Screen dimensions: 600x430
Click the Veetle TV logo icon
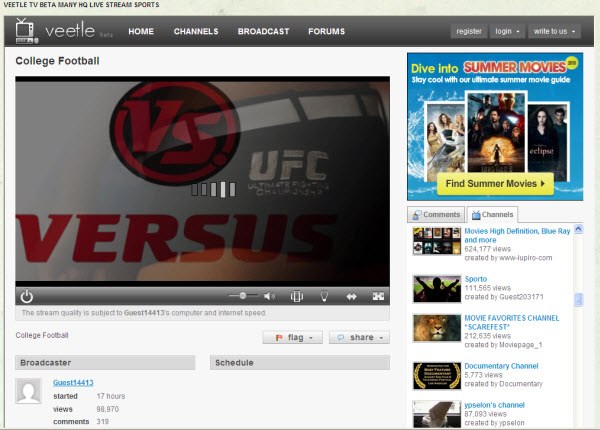click(x=26, y=31)
